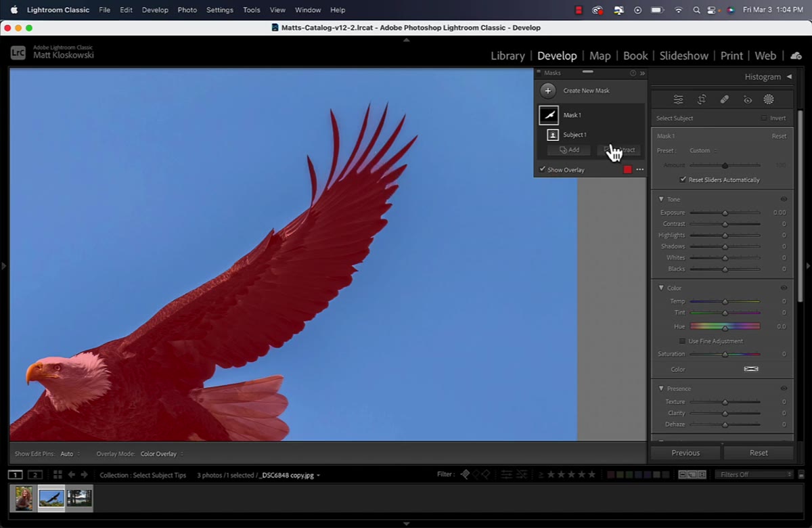This screenshot has height=528, width=812.
Task: Select the Healing brush tool icon
Action: [724, 100]
